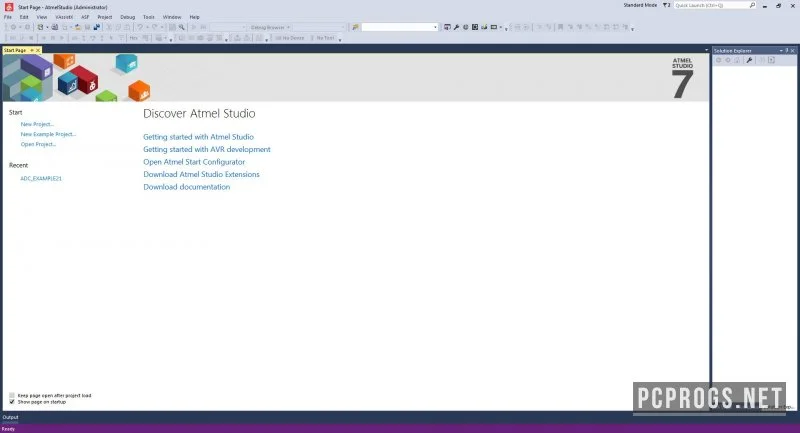Screen dimensions: 800x433
Task: Click the New Project toolbar icon
Action: coord(40,27)
